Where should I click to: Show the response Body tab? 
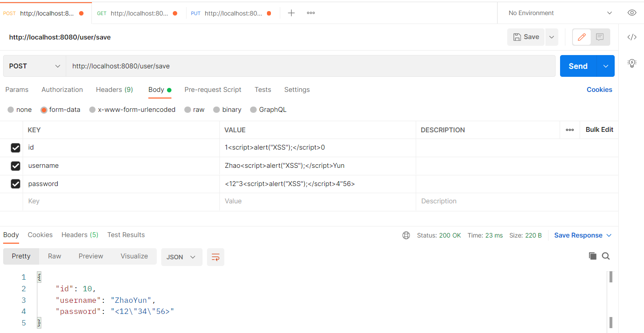tap(11, 235)
